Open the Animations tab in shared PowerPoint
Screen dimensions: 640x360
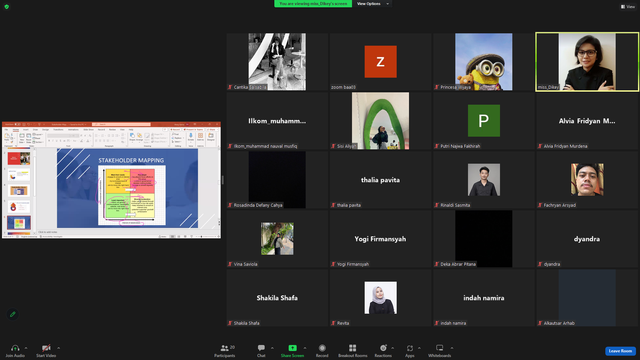pos(73,130)
